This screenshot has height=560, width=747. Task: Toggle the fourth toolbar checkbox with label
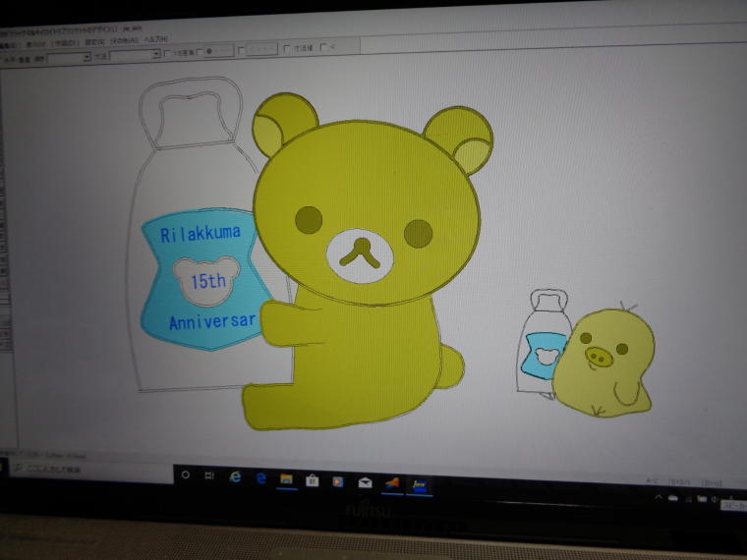287,48
